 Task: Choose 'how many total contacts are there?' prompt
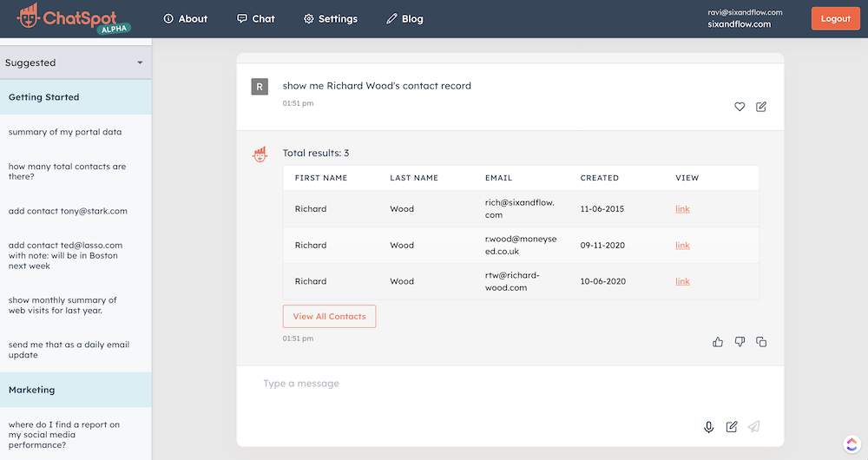pos(67,171)
